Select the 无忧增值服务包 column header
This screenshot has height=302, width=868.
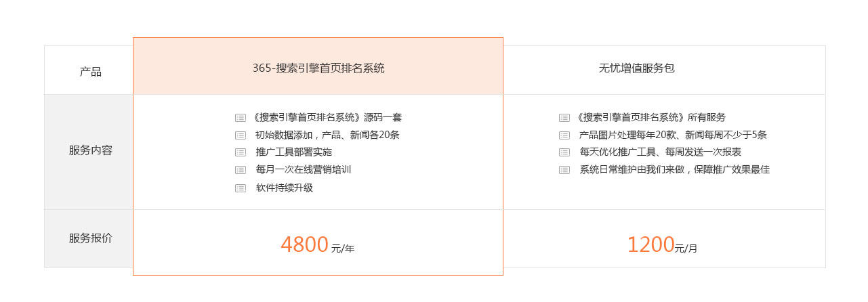point(637,68)
